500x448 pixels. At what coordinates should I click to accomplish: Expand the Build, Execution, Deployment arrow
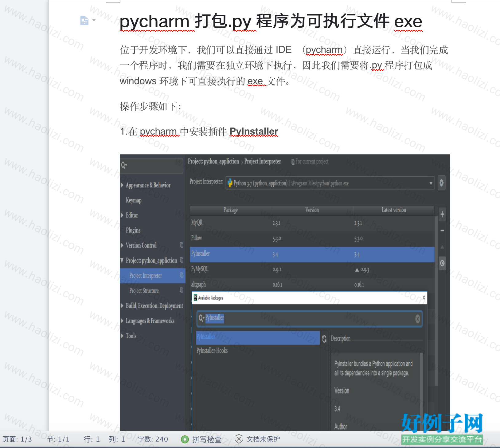coord(122,305)
